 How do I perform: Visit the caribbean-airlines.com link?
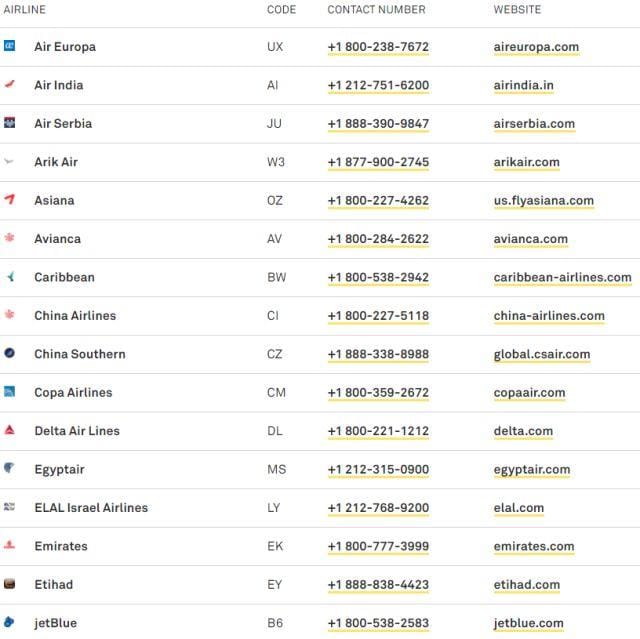pos(562,277)
